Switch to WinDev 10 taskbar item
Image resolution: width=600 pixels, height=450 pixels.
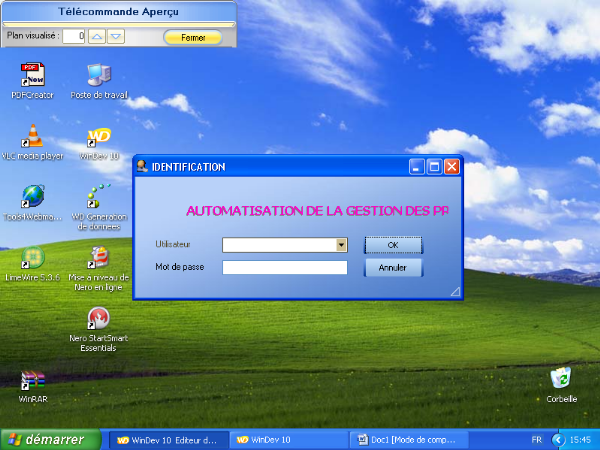click(289, 440)
